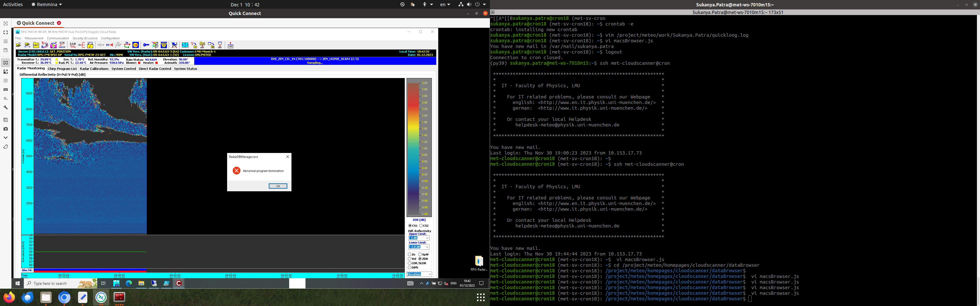Click the Firefox icon in Ubuntu dock

click(9, 297)
